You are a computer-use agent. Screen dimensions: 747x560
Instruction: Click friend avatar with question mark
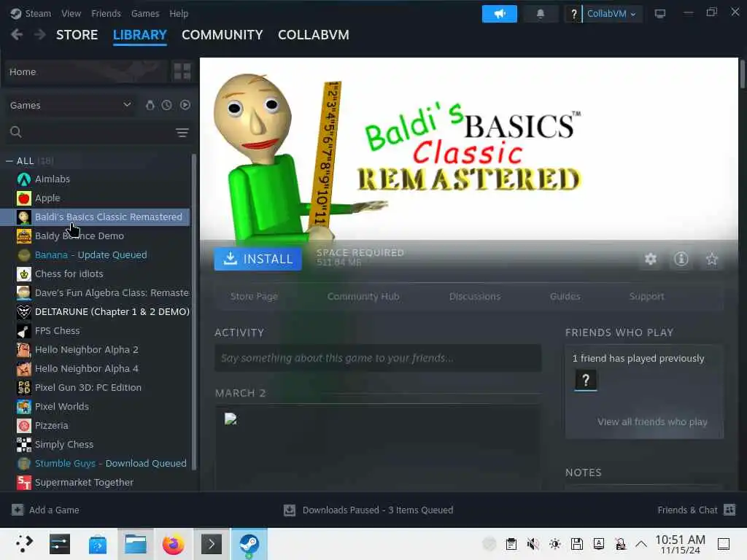point(586,380)
